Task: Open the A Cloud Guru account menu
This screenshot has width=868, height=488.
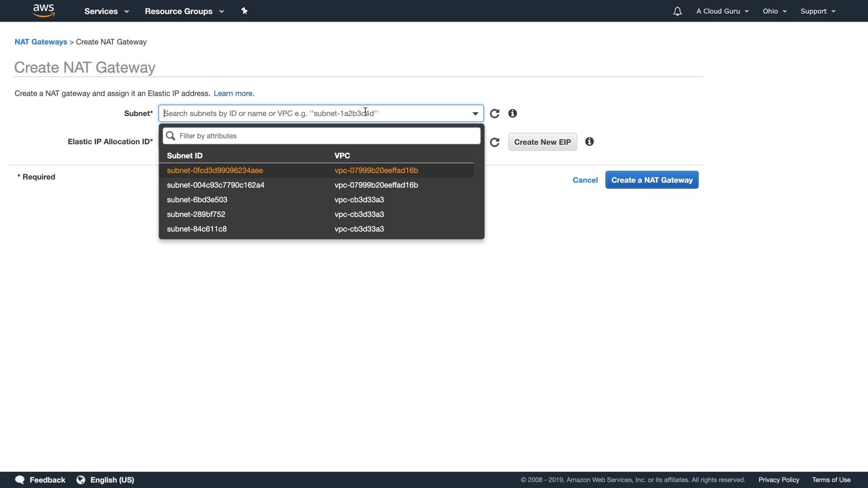Action: click(722, 11)
